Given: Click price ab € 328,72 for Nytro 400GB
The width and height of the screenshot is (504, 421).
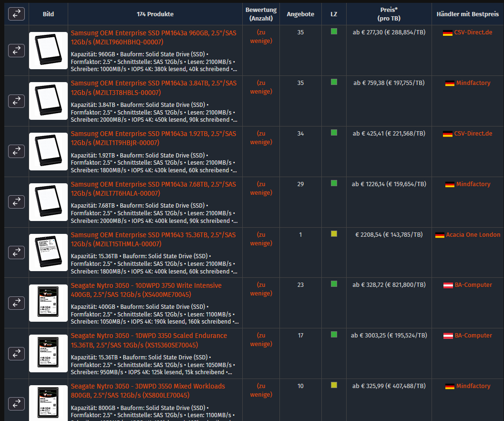Looking at the screenshot, I should tap(389, 284).
